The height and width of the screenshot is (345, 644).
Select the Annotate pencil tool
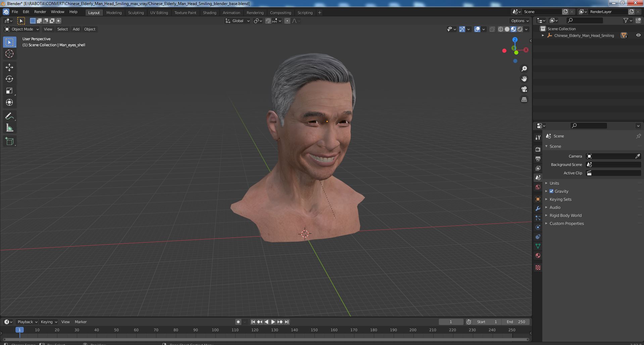tap(9, 116)
